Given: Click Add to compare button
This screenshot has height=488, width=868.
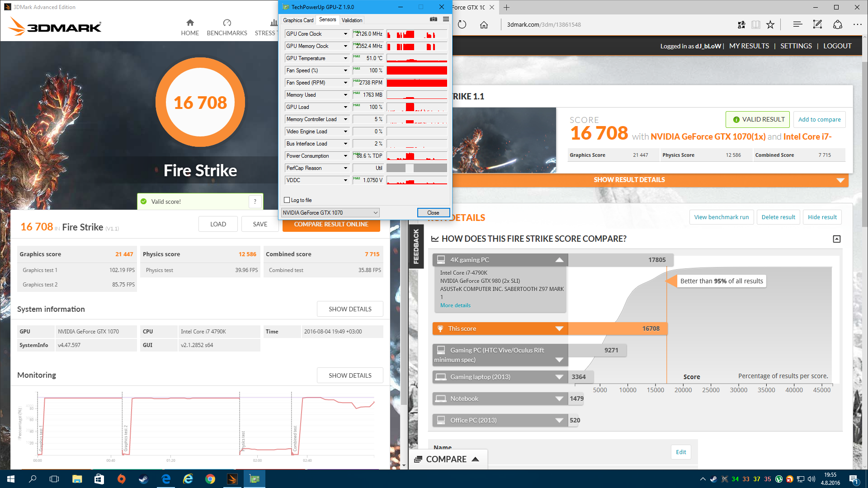Looking at the screenshot, I should pyautogui.click(x=819, y=120).
